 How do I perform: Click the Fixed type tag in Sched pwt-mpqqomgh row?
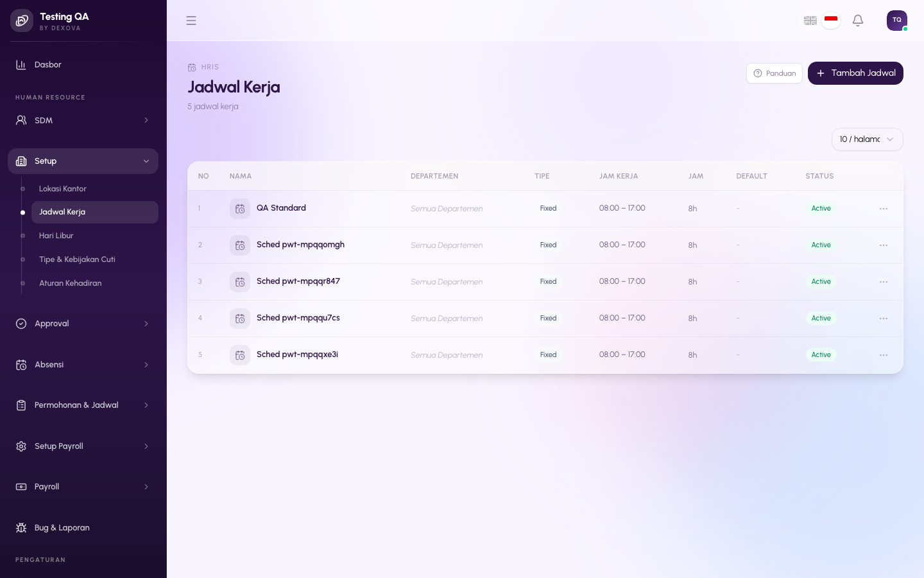548,245
